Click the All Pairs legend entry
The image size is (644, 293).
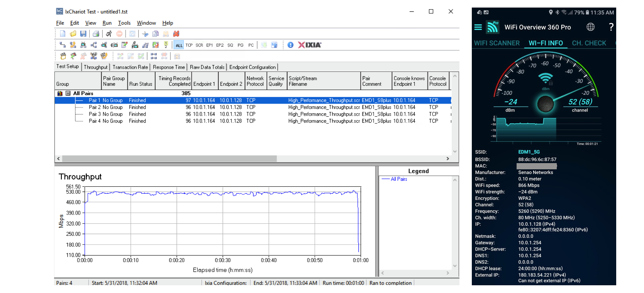click(x=398, y=179)
